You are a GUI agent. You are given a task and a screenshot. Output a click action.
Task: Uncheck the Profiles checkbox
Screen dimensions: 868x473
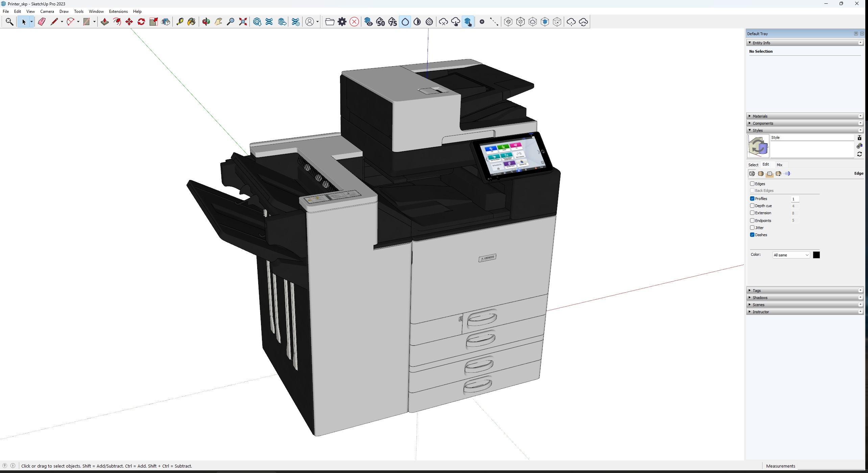(x=752, y=199)
